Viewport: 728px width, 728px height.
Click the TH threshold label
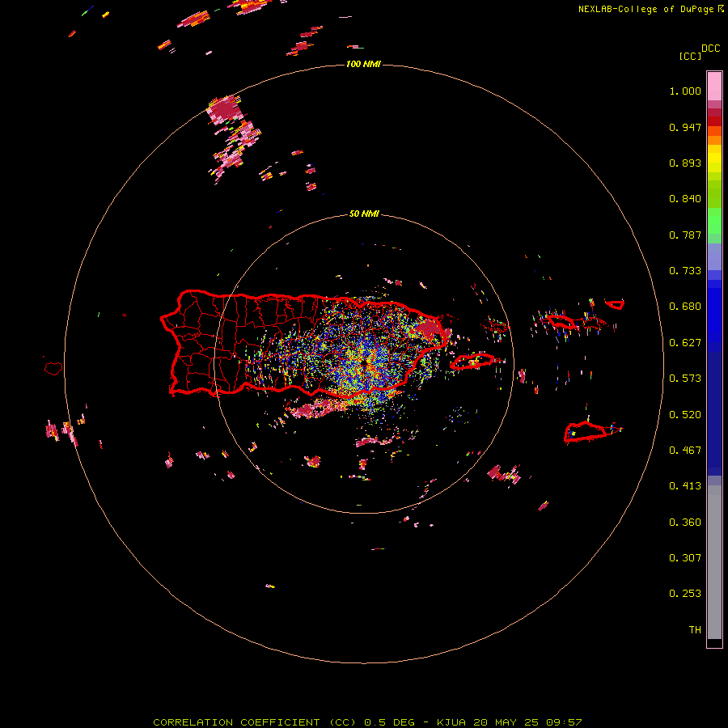coord(695,630)
